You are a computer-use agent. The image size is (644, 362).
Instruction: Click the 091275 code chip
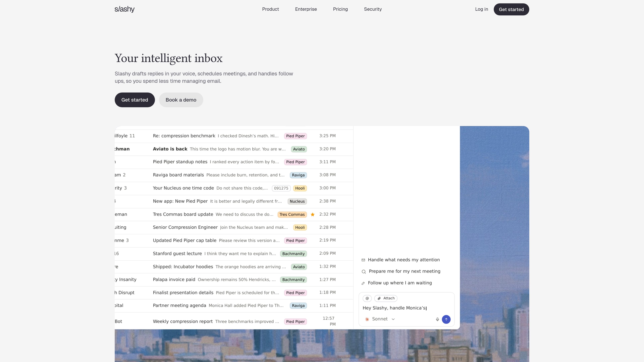pos(281,188)
